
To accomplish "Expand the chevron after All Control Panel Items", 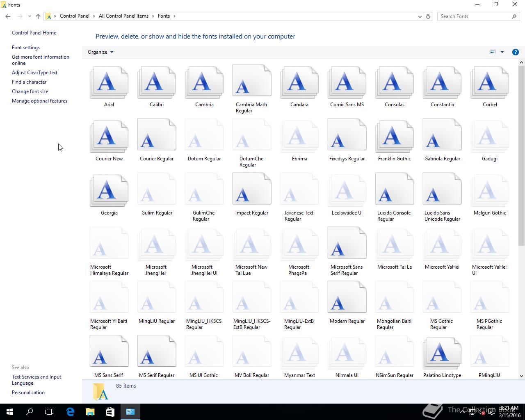I will [x=153, y=16].
